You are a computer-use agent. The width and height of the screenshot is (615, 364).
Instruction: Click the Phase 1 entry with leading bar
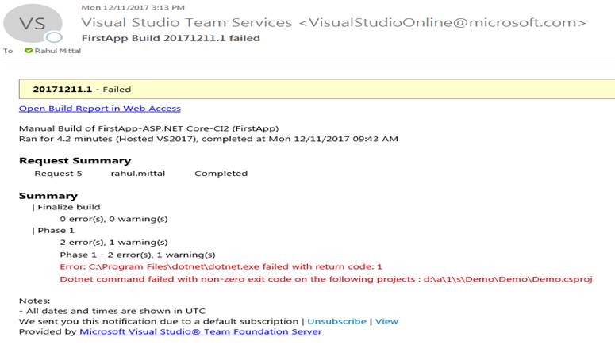pos(53,231)
